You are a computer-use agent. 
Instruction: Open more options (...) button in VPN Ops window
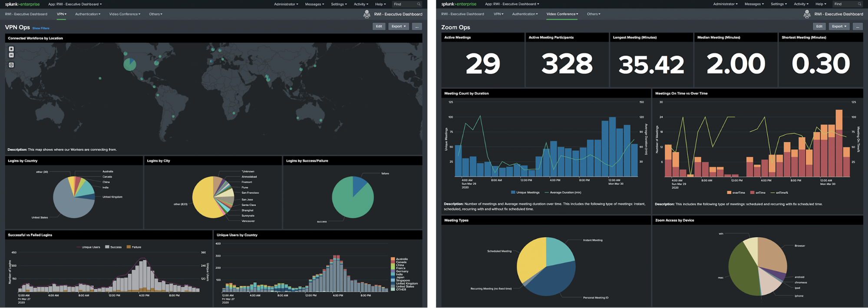click(417, 26)
